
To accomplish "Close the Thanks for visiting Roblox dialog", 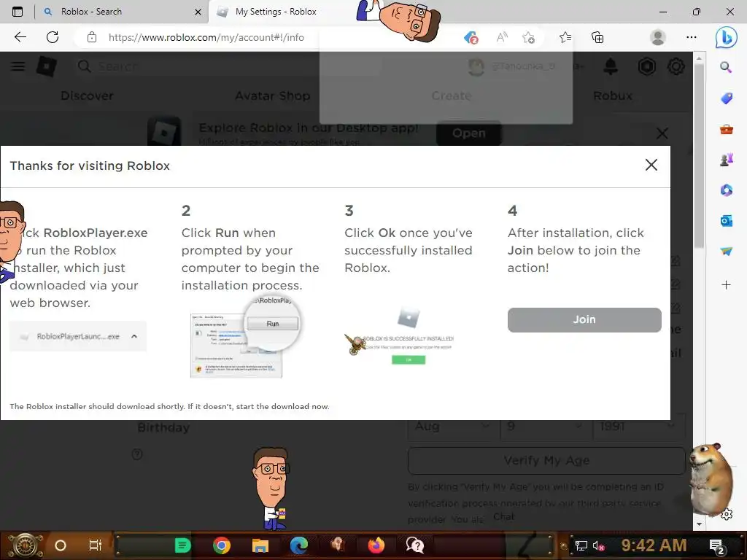I will (x=651, y=166).
